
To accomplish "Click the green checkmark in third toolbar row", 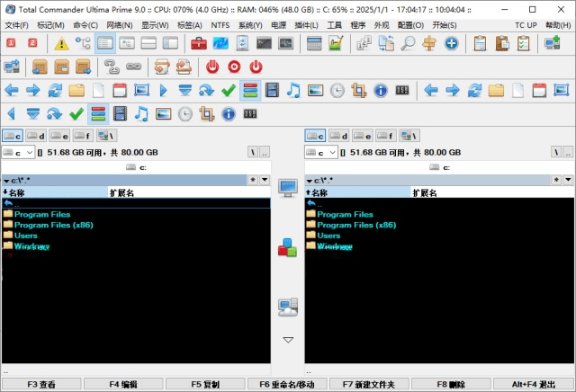I will pyautogui.click(x=229, y=90).
